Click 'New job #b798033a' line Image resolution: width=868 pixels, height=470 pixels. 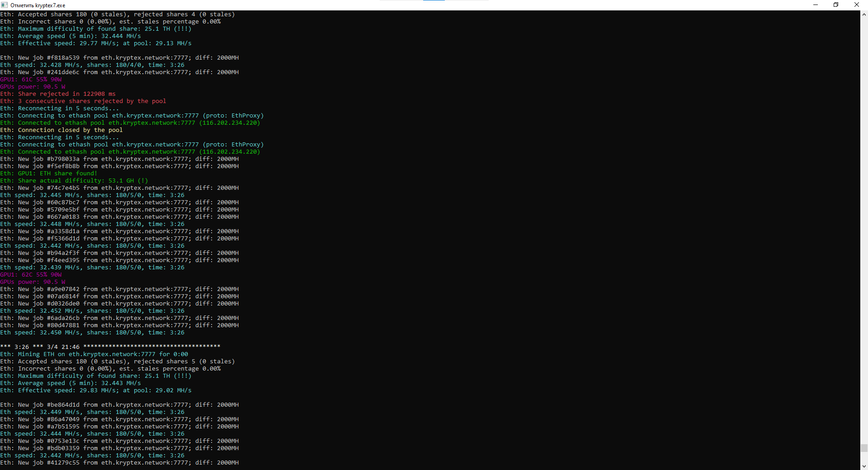[x=119, y=159]
